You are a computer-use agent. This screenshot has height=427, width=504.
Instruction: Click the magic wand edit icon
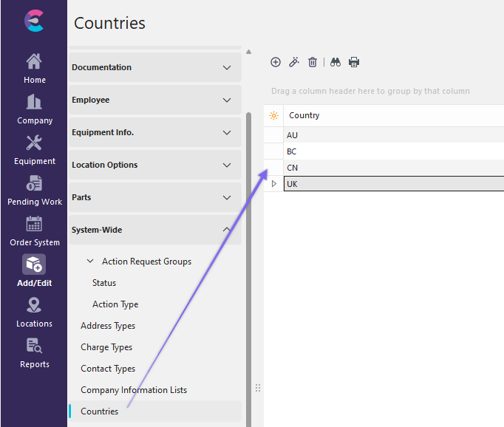point(294,62)
